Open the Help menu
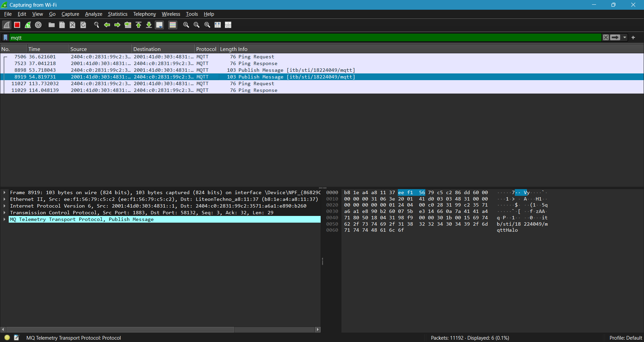This screenshot has width=644, height=342. [209, 14]
